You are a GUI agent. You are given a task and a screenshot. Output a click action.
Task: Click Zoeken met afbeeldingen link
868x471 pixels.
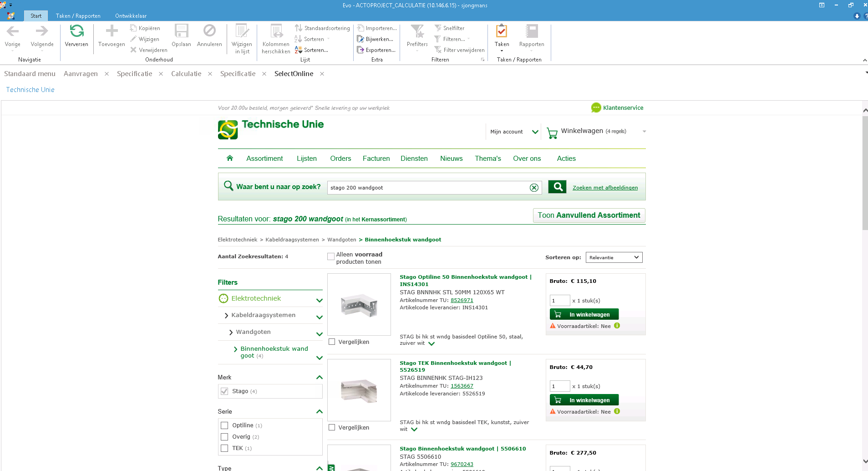click(605, 188)
